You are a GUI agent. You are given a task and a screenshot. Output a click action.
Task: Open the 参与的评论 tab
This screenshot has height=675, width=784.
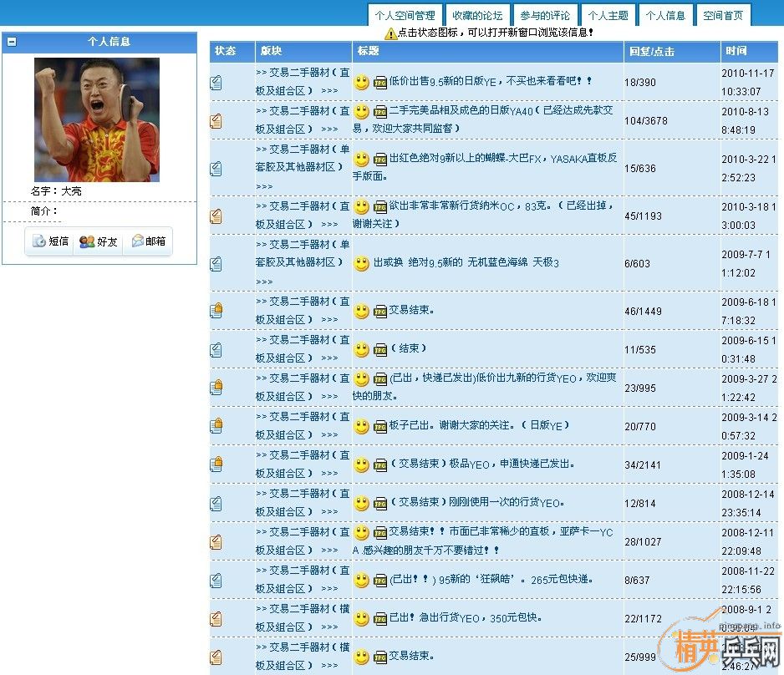point(545,15)
